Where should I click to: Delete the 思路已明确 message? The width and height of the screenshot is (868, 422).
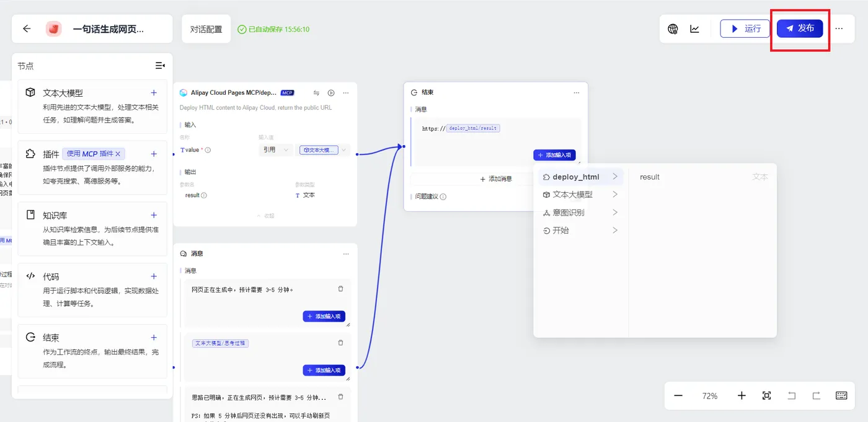(x=340, y=397)
